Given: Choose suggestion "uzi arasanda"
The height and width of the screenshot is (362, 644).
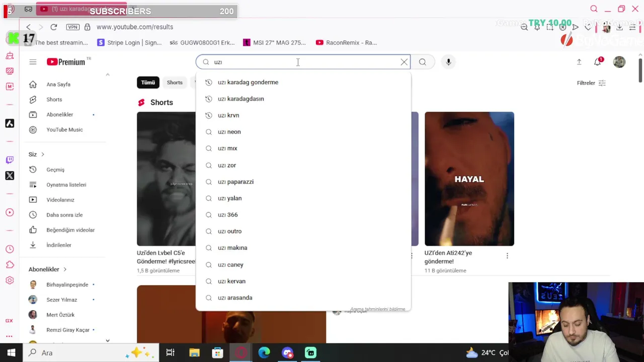Looking at the screenshot, I should click(303, 298).
